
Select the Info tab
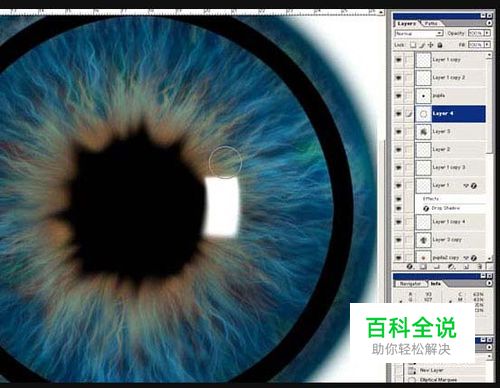tap(436, 284)
